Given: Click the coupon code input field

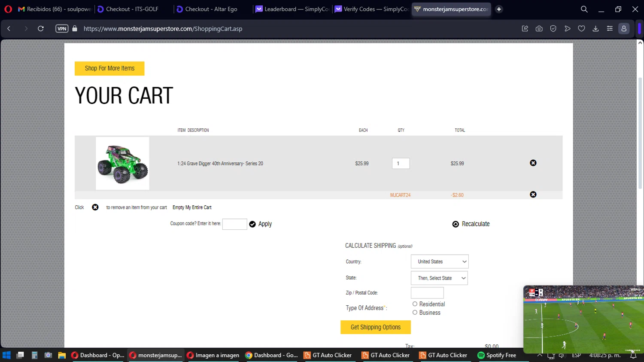Looking at the screenshot, I should pyautogui.click(x=234, y=224).
